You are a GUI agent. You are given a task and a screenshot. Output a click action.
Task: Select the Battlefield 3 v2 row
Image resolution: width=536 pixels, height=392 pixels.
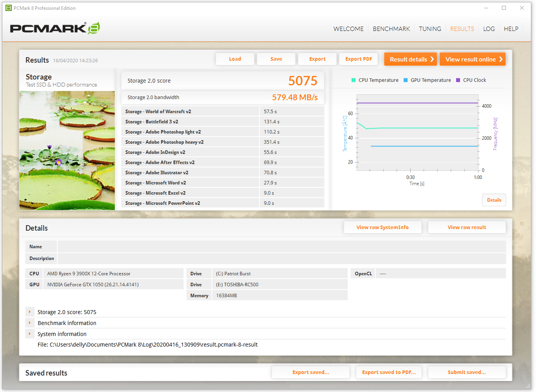[223, 122]
